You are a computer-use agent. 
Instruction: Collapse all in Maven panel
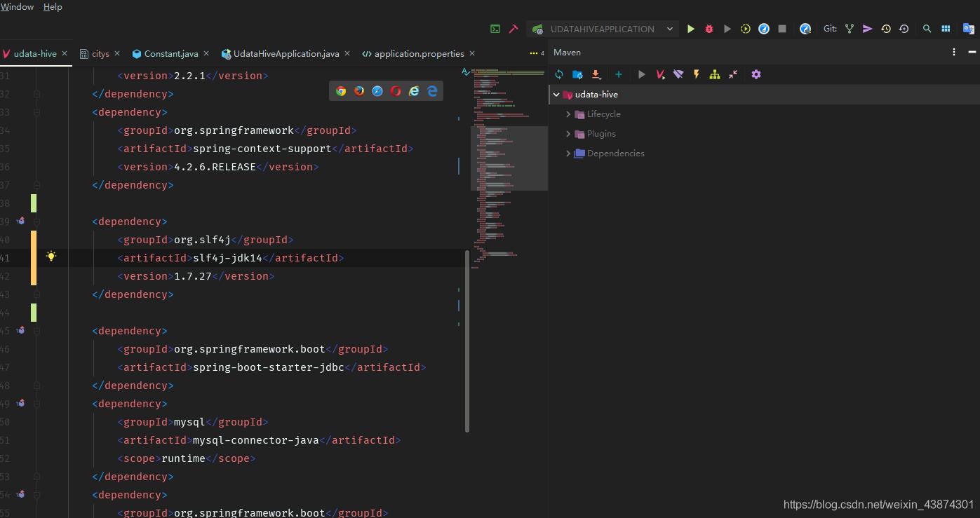pos(733,74)
